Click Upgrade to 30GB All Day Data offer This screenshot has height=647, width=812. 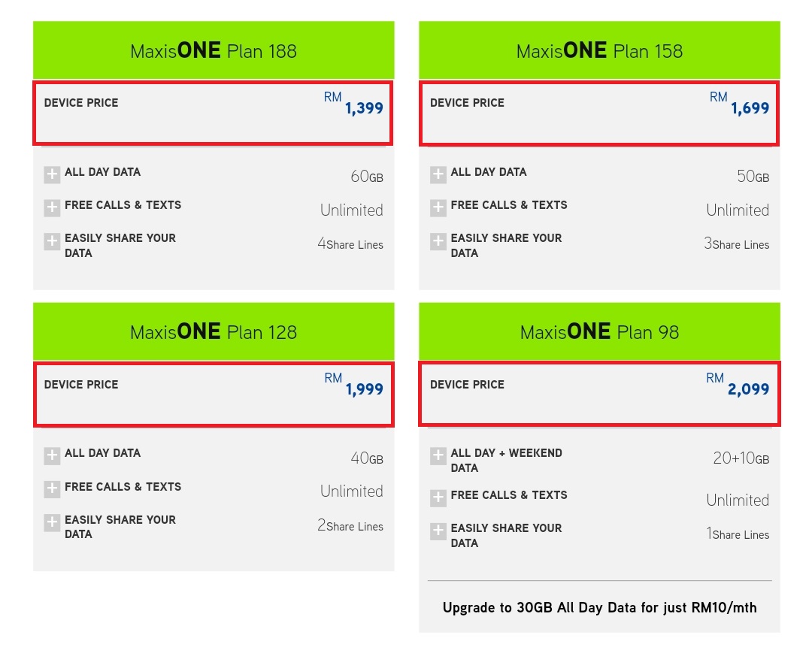tap(599, 607)
